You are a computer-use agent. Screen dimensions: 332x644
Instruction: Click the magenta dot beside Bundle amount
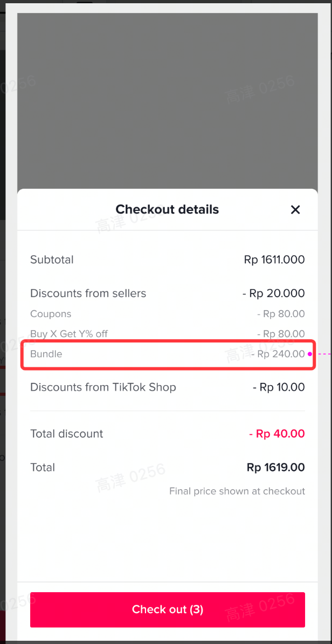click(309, 354)
